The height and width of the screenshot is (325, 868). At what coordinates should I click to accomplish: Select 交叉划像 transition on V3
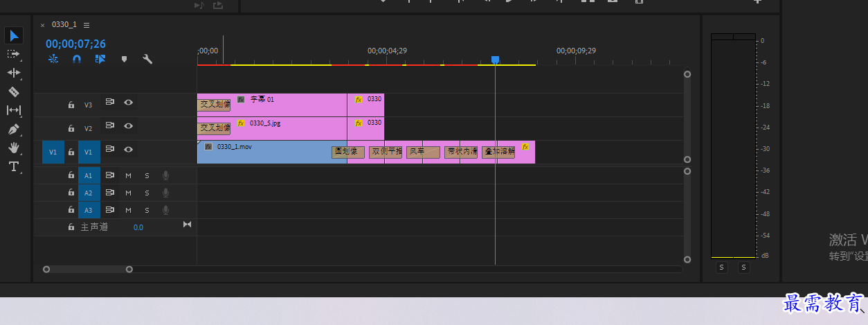215,105
